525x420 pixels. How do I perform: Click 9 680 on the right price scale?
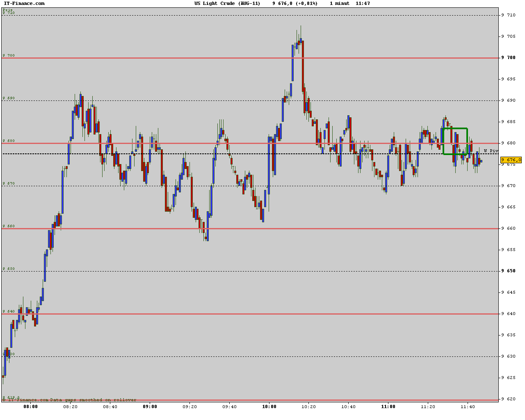[x=508, y=143]
